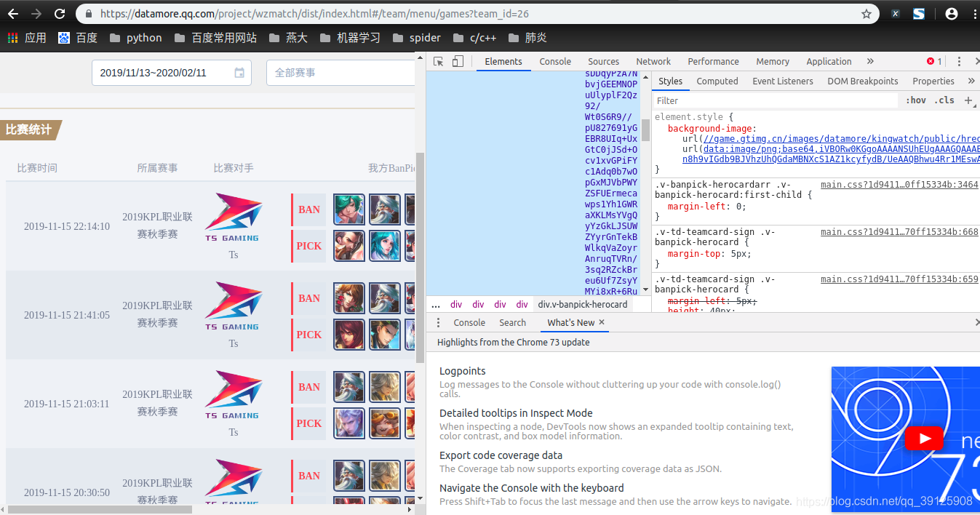Show more DevTools tabs chevron
Viewport: 980px width, 515px height.
click(870, 62)
